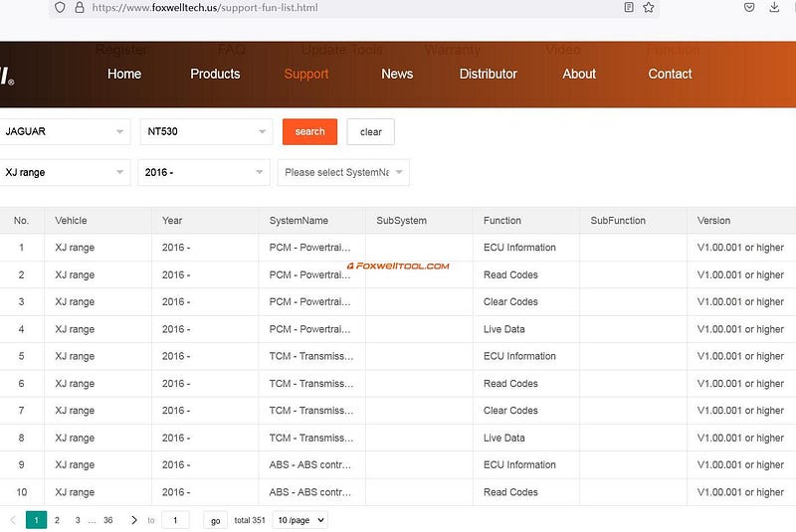Open the Products menu item

[x=215, y=74]
